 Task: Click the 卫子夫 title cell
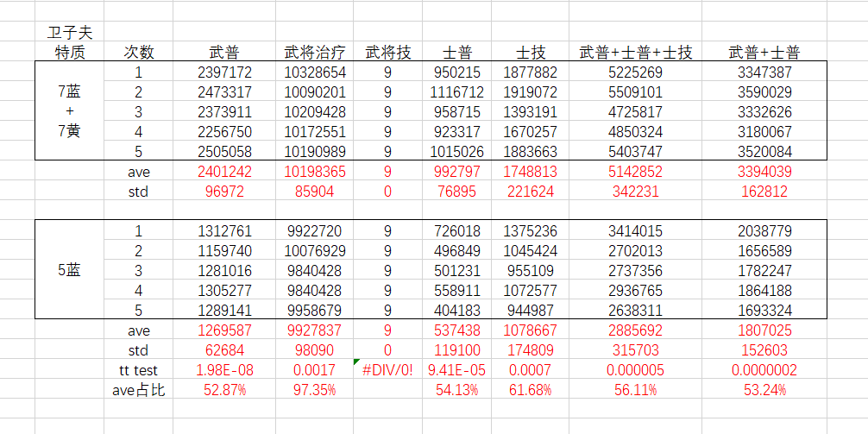click(69, 33)
